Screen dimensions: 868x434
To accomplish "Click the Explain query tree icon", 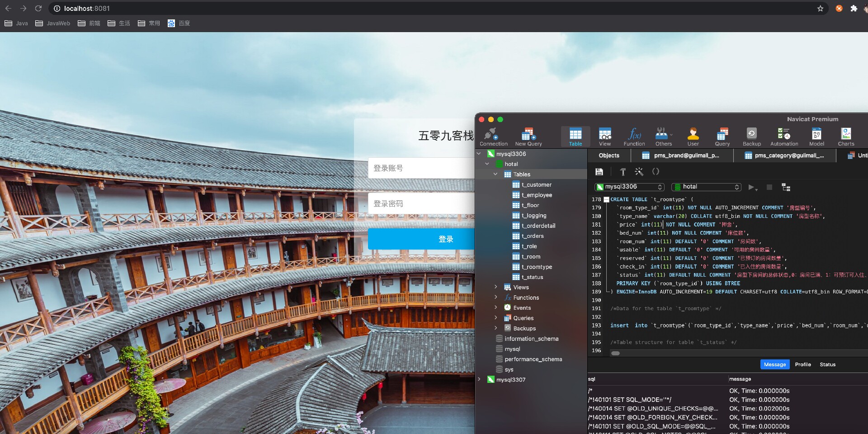I will [786, 187].
